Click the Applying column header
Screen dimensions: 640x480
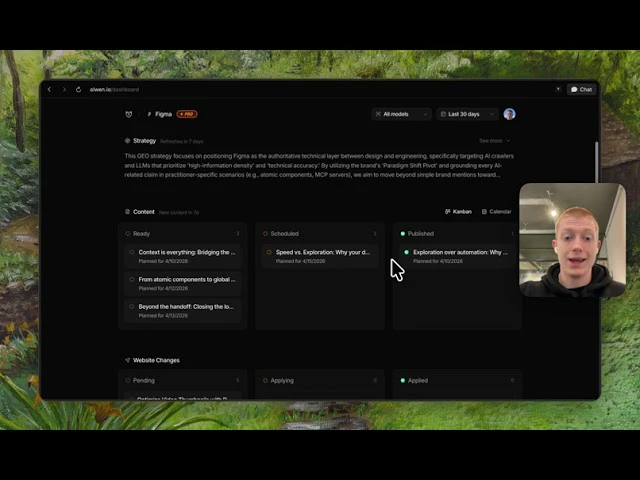[320, 380]
